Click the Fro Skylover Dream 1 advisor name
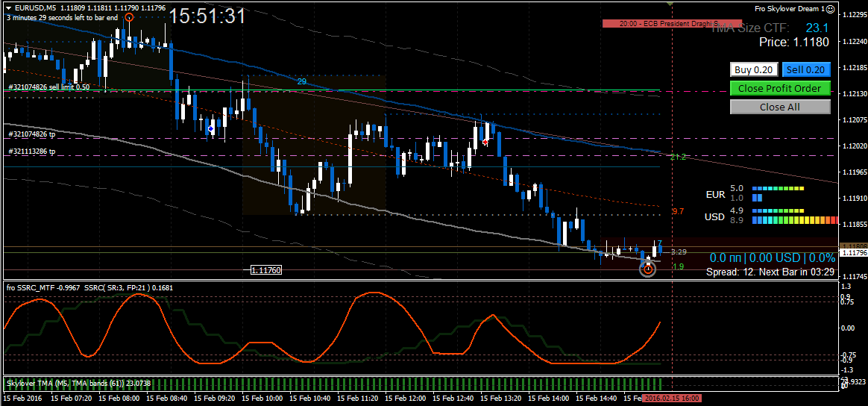Screen dimensions: 868x406 click(790, 8)
